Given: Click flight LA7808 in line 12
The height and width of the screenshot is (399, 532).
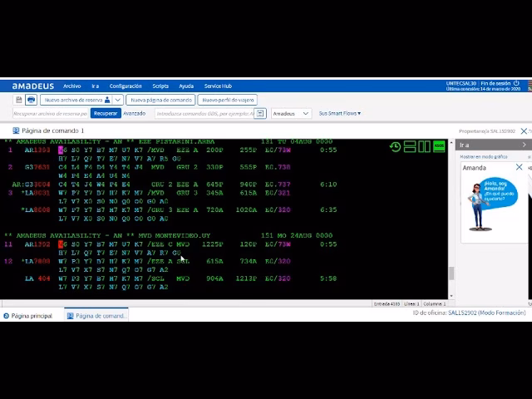Looking at the screenshot, I should 37,261.
